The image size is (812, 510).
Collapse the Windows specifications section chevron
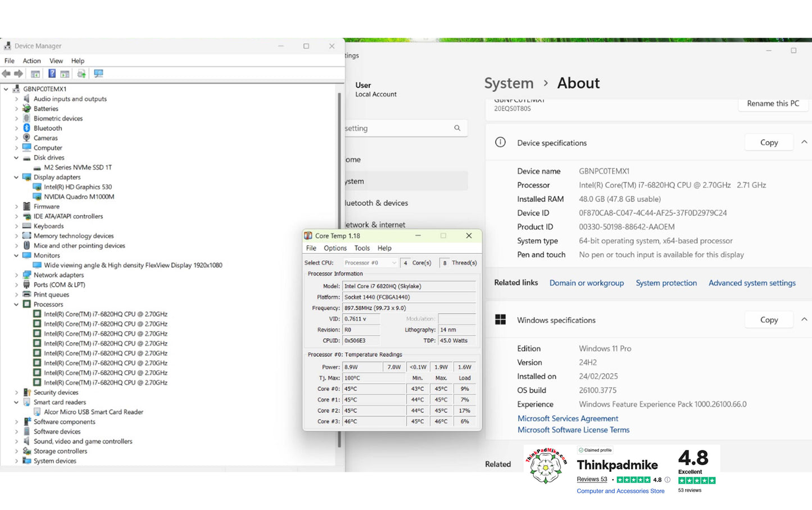pyautogui.click(x=804, y=320)
